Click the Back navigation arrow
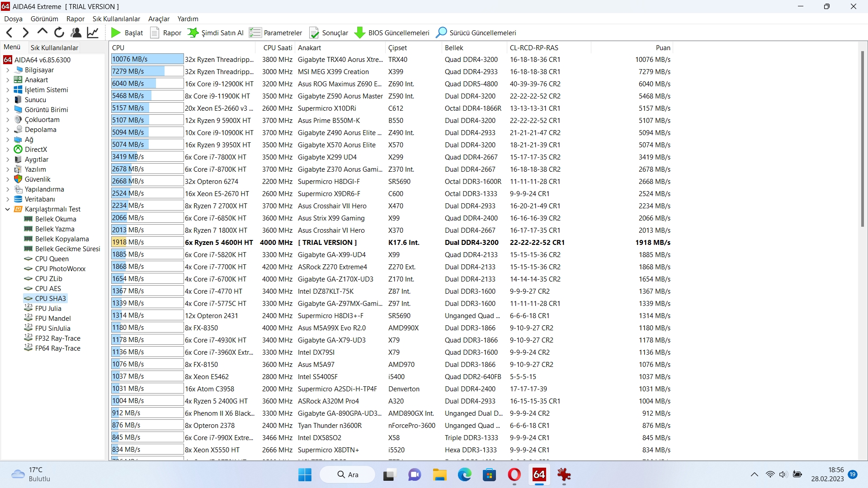The image size is (868, 488). coord(9,33)
